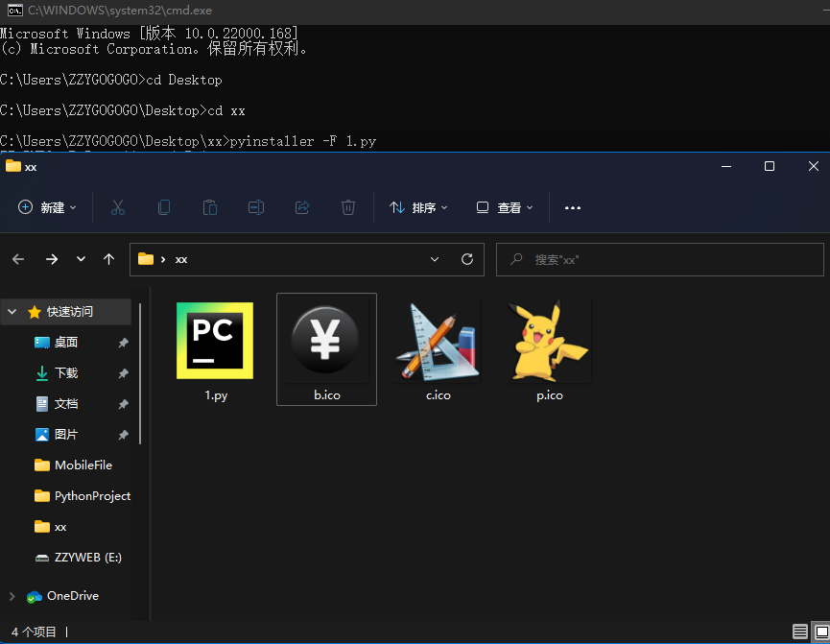The height and width of the screenshot is (644, 830).
Task: Click chevron after folder in address path
Action: pyautogui.click(x=163, y=259)
